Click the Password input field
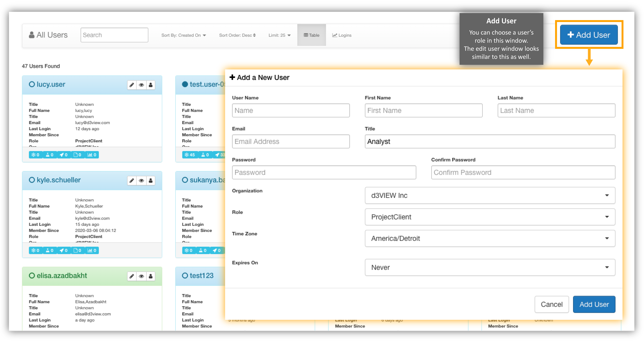 [x=324, y=172]
